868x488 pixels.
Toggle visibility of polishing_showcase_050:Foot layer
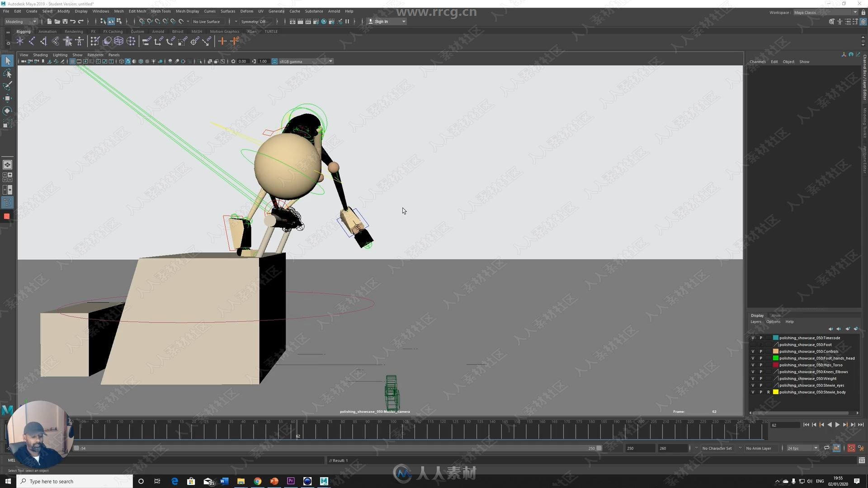pos(753,344)
